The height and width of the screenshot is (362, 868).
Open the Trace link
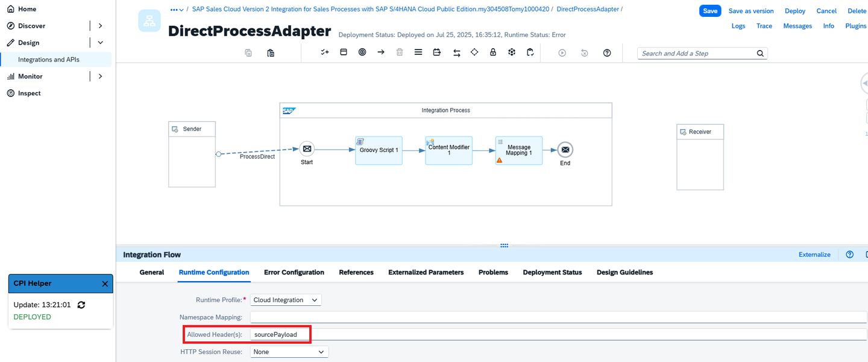pos(764,26)
